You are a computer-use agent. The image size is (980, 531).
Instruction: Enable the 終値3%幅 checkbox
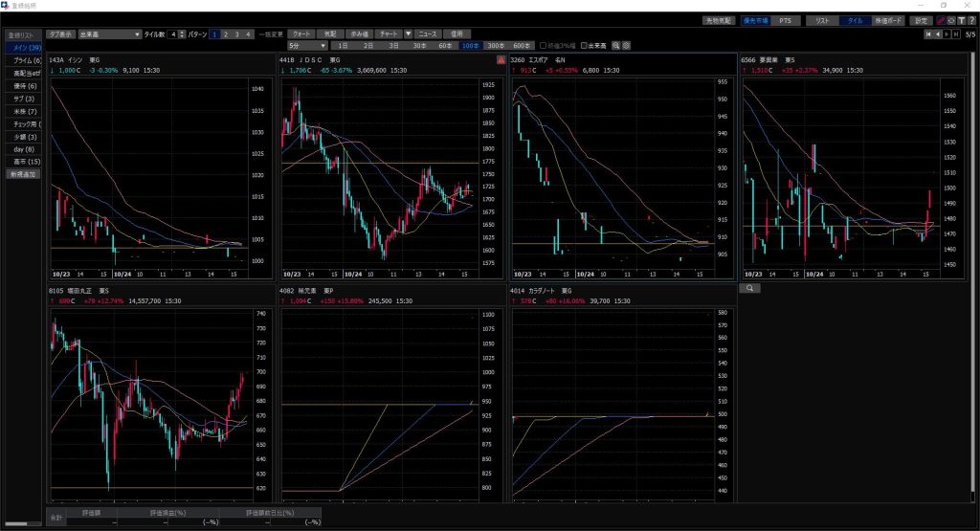pos(544,45)
